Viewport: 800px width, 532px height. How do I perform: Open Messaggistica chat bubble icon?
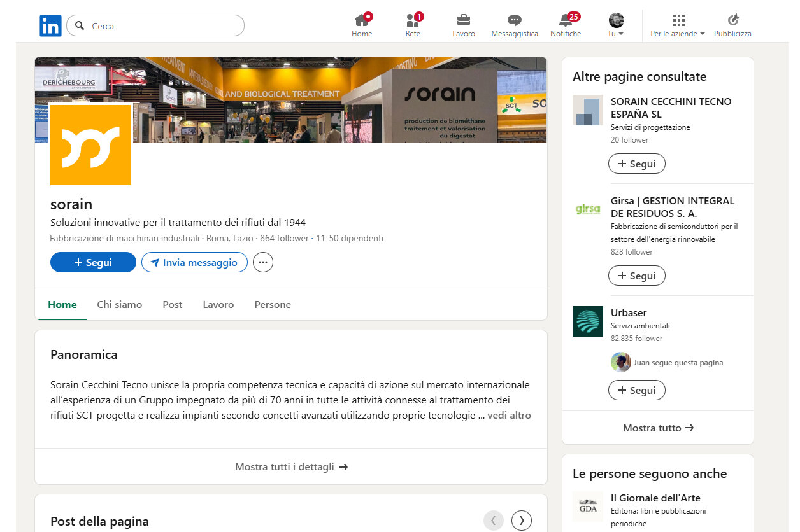[515, 20]
